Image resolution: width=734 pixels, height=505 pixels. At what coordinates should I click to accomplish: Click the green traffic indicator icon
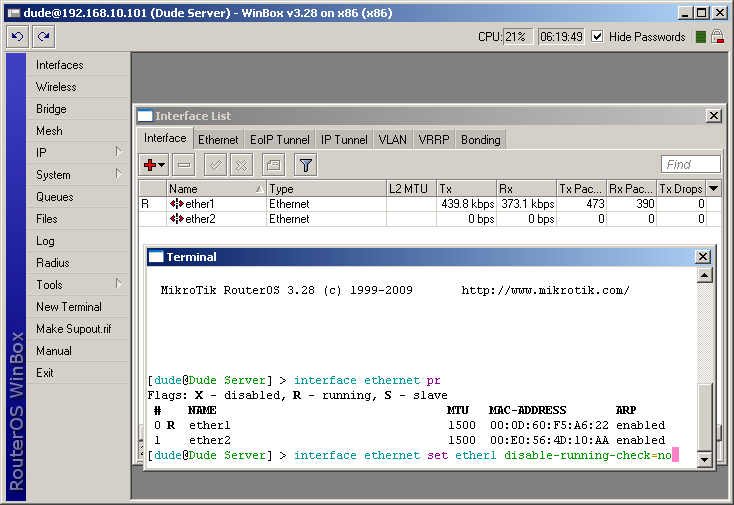point(701,37)
